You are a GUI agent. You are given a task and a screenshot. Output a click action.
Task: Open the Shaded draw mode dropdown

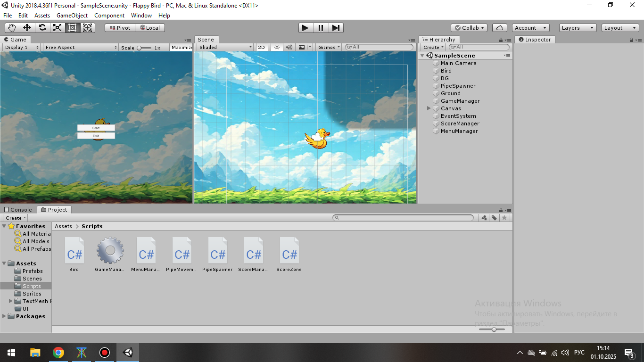click(225, 47)
